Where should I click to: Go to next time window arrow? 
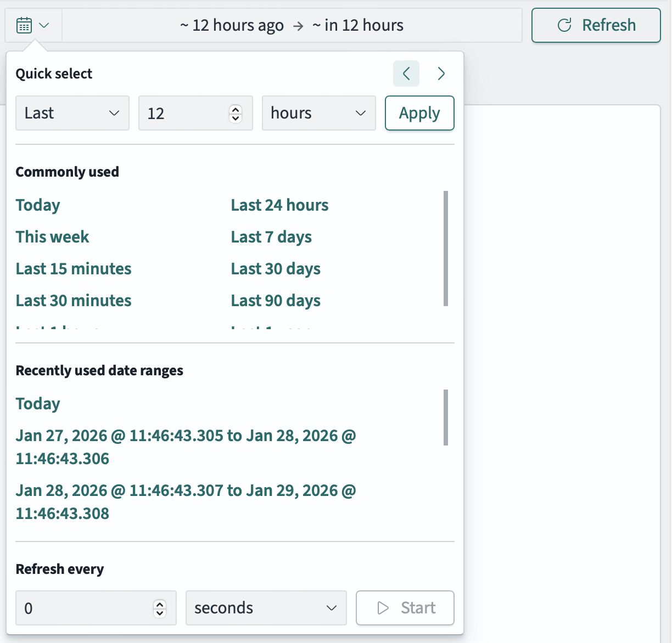pyautogui.click(x=441, y=74)
